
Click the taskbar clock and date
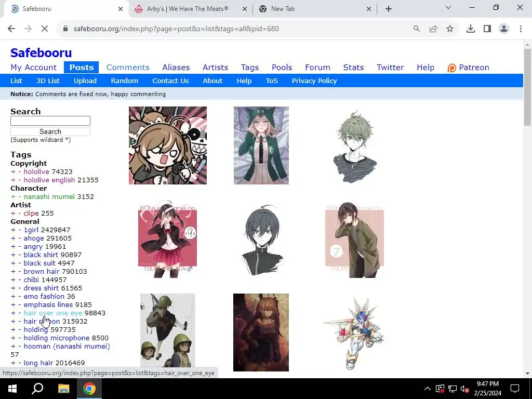pos(487,389)
